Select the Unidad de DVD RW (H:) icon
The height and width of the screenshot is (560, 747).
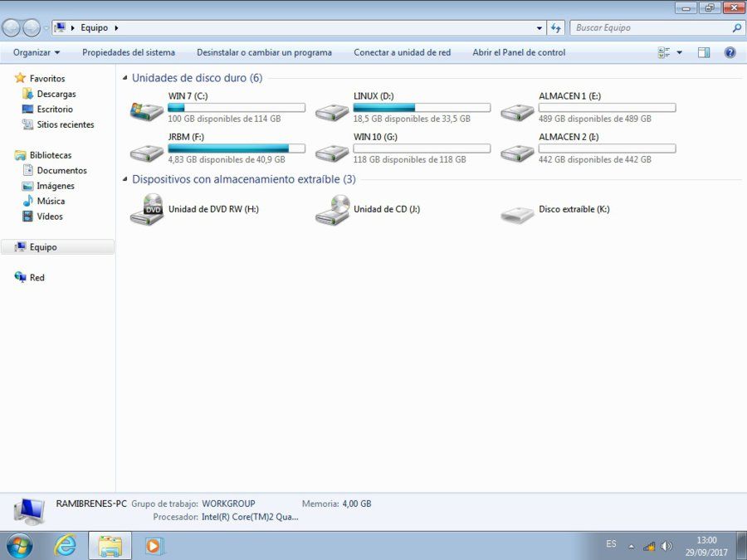tap(147, 209)
